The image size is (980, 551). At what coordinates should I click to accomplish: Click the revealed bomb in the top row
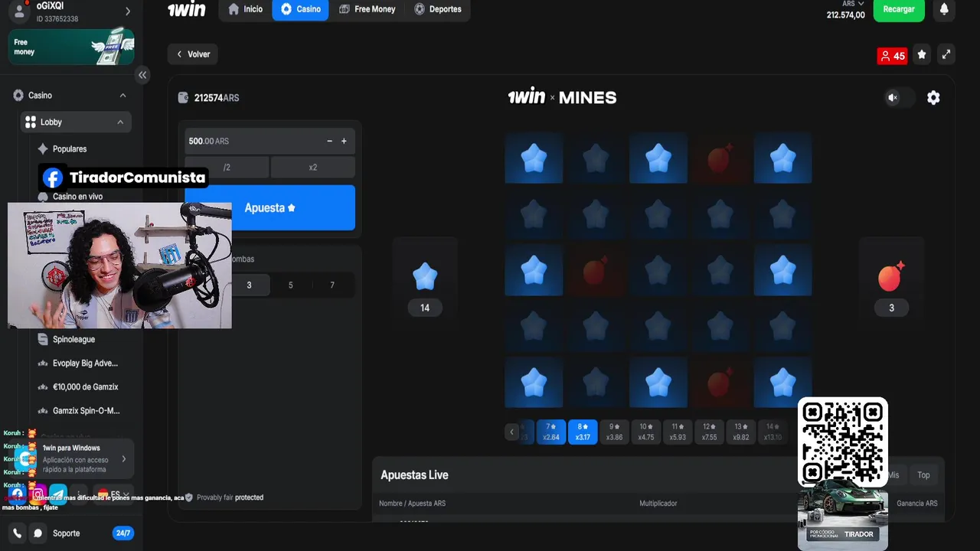(720, 158)
